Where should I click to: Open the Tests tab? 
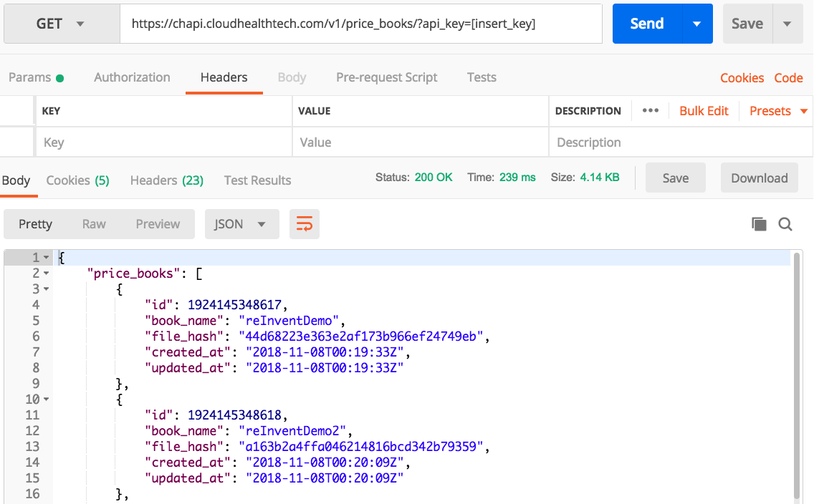[481, 77]
